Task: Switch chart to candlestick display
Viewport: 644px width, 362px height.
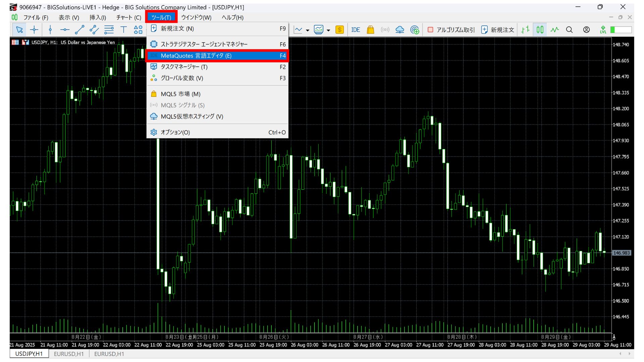Action: point(540,30)
